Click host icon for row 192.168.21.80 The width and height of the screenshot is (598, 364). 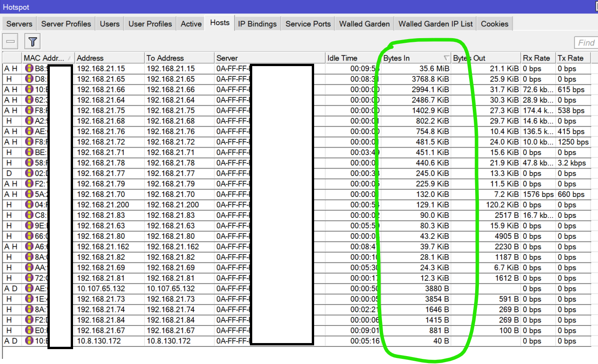29,236
